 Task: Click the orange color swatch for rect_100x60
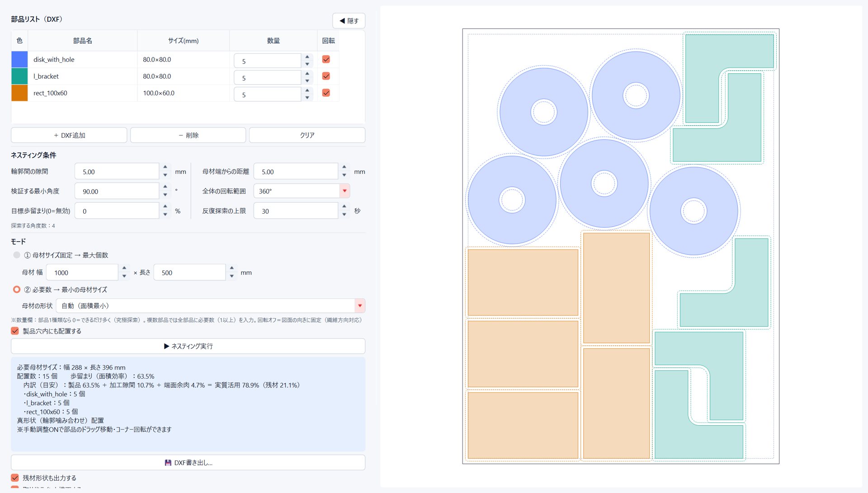tap(19, 93)
